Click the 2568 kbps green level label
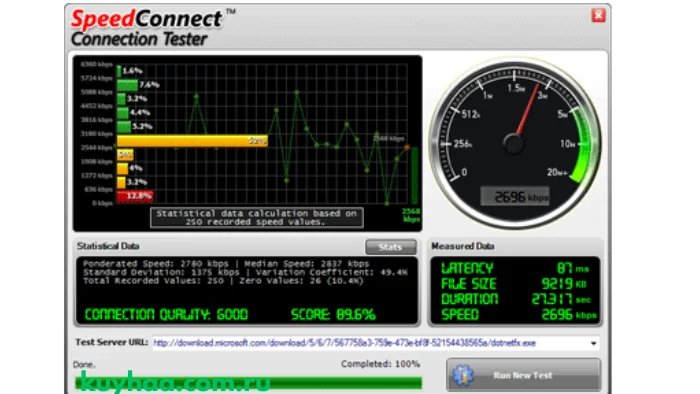This screenshot has width=700, height=394. pos(411,215)
